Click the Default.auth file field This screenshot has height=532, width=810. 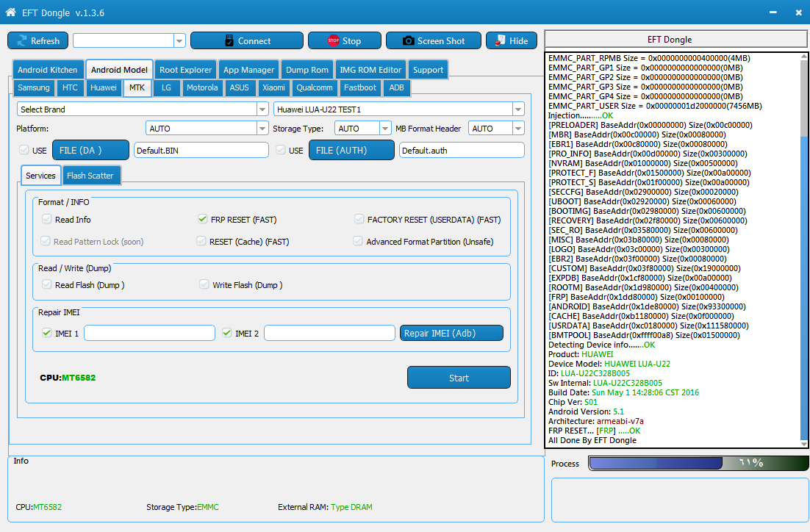(x=462, y=151)
